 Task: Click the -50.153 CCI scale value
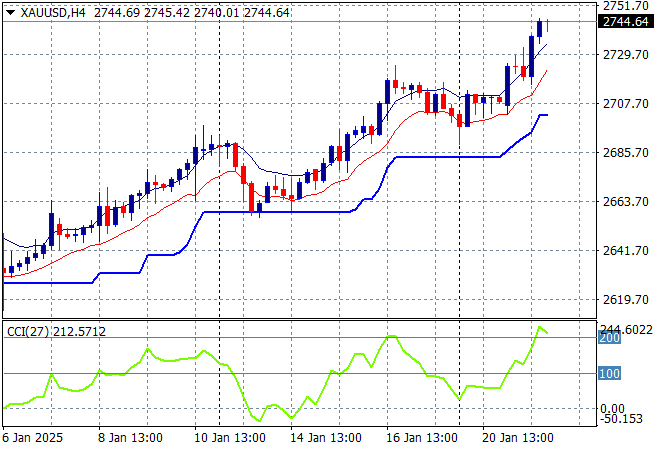coord(621,419)
